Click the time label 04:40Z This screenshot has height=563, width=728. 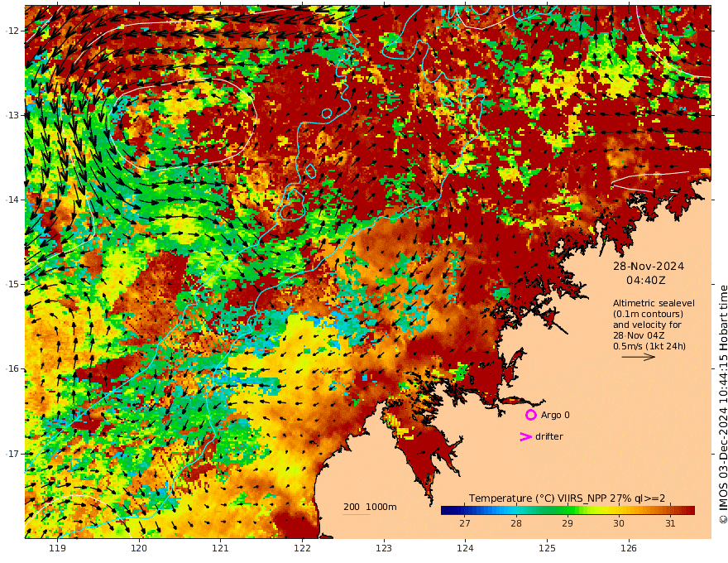pyautogui.click(x=646, y=280)
